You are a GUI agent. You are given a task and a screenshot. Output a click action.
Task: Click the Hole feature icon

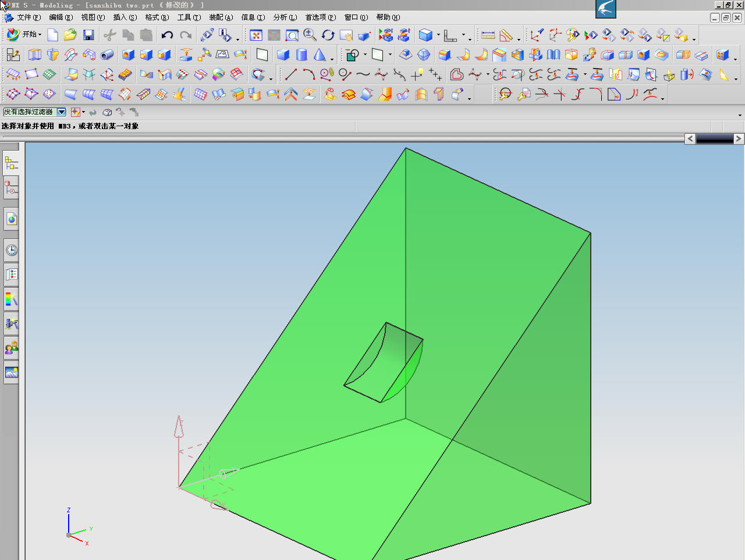129,55
